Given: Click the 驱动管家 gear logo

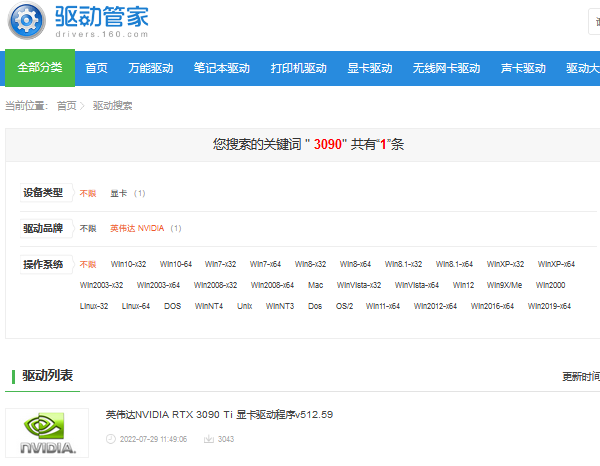Looking at the screenshot, I should click(26, 20).
